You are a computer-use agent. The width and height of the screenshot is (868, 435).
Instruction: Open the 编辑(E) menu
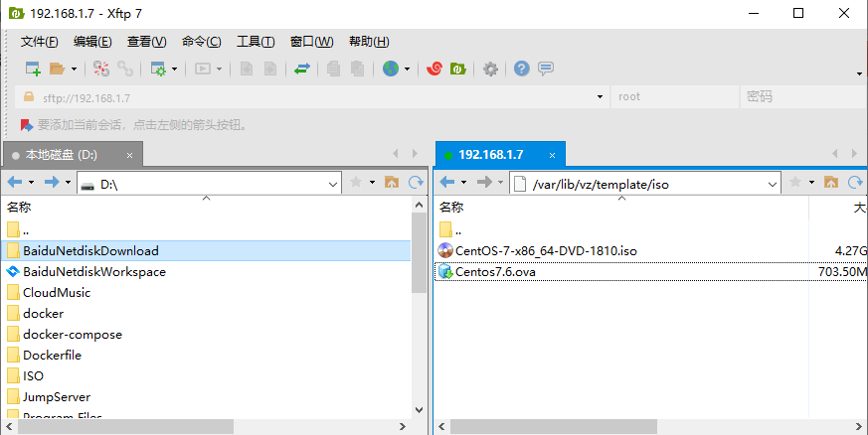coord(92,42)
